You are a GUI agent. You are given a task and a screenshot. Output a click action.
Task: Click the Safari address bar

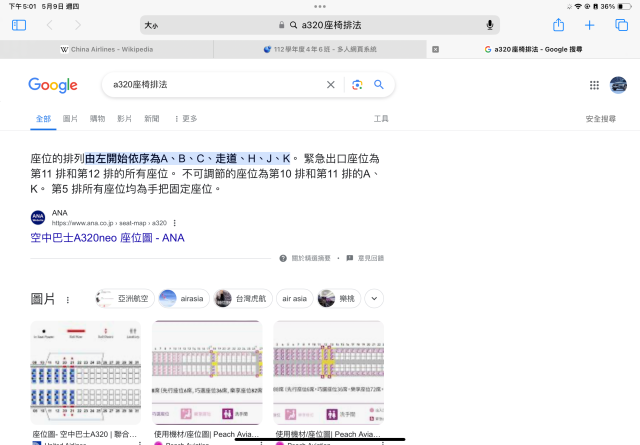tap(320, 25)
